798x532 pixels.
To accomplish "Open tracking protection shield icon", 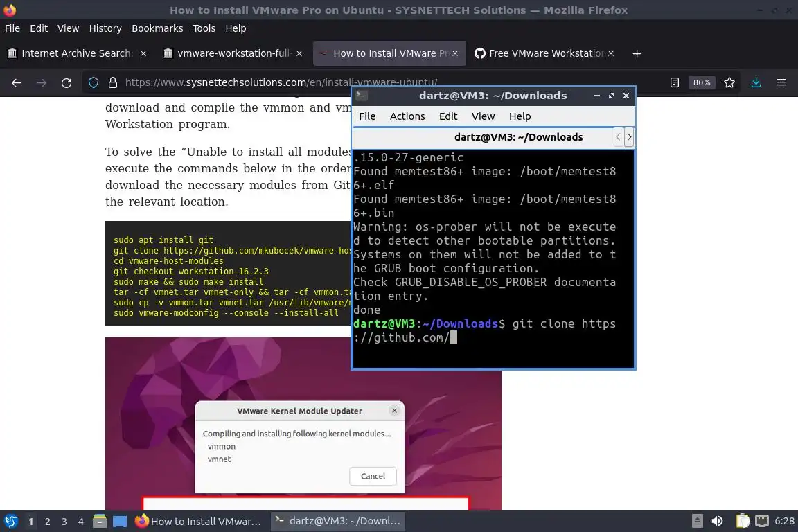I will point(94,82).
